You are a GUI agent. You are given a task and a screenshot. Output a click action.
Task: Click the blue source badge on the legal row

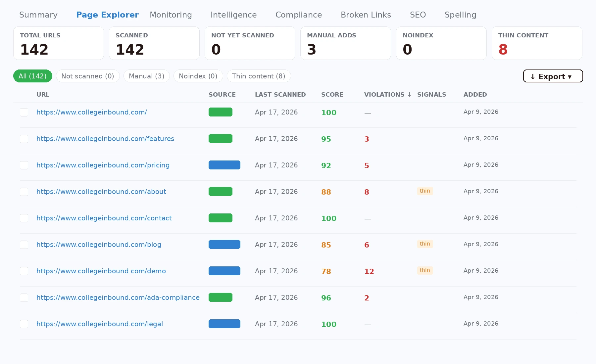(x=224, y=324)
